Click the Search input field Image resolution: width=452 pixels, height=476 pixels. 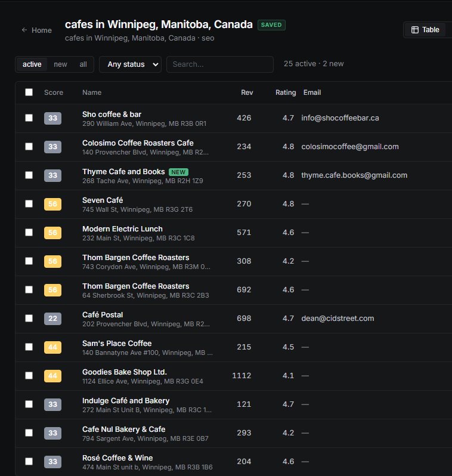pyautogui.click(x=220, y=64)
